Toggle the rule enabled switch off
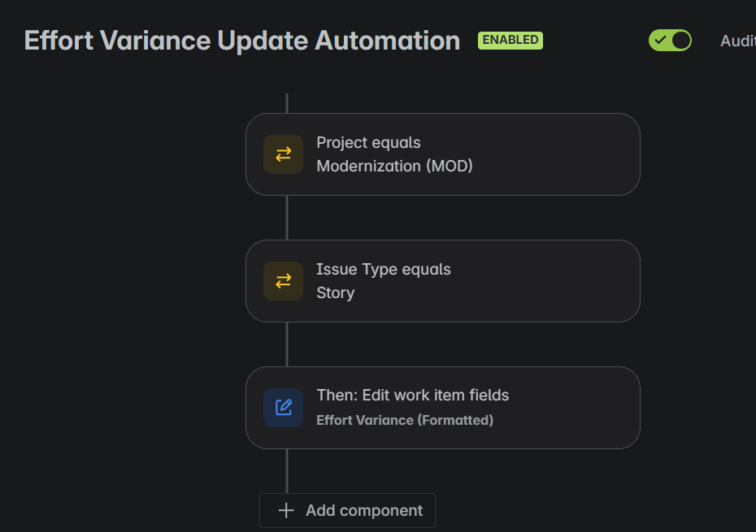 tap(670, 41)
